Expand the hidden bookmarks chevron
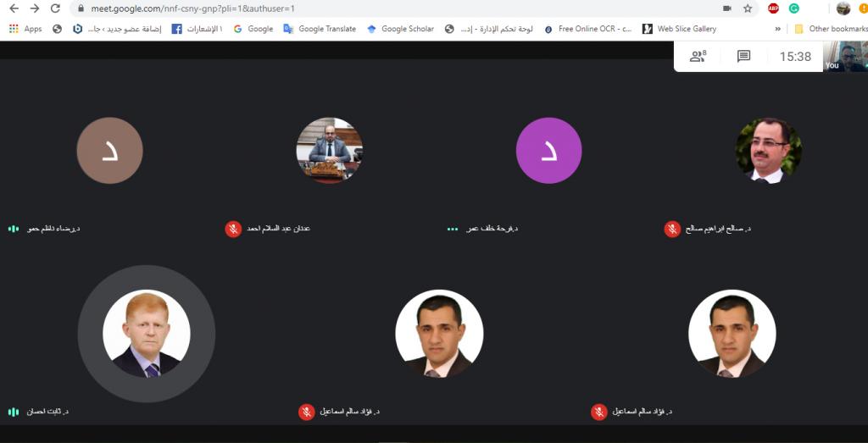The width and height of the screenshot is (868, 443). click(778, 29)
